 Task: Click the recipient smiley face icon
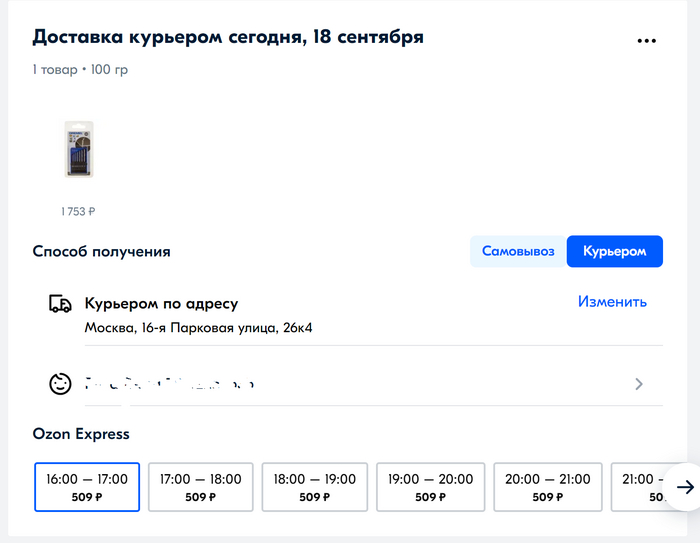pyautogui.click(x=60, y=383)
